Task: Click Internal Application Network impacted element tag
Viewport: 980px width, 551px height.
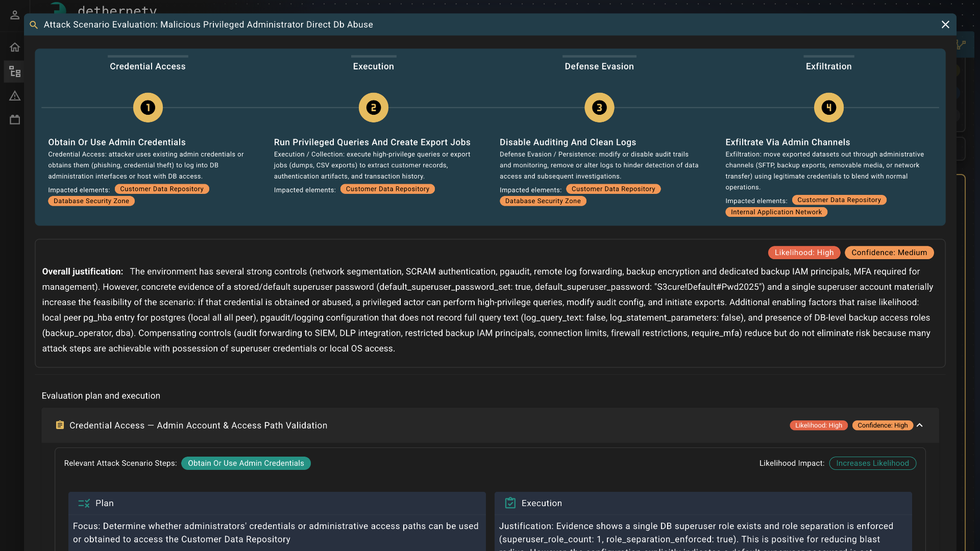Action: [776, 212]
